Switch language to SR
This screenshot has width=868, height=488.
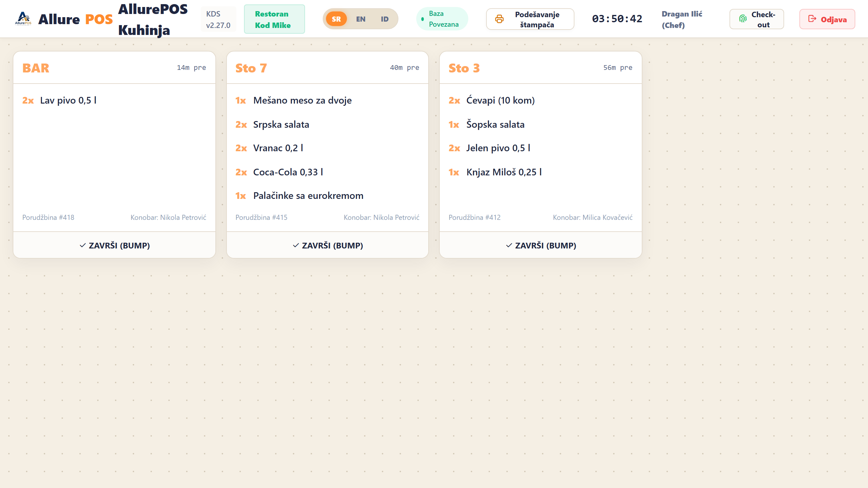[336, 19]
